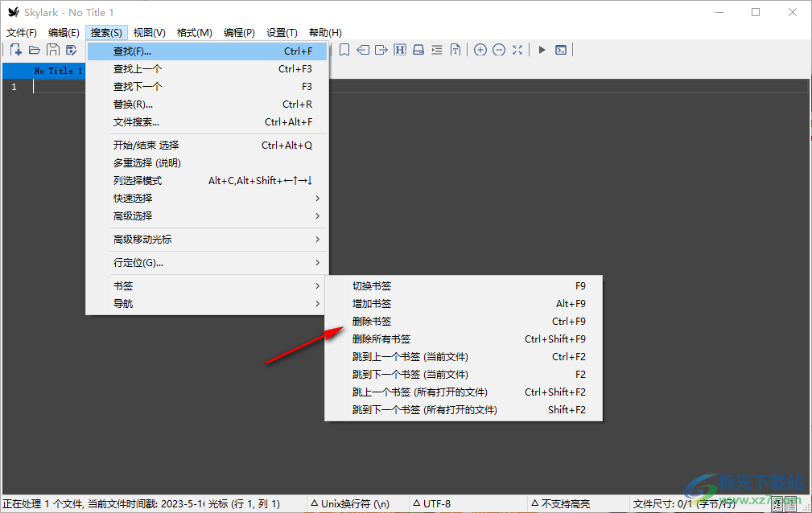Click 开始/结束 选择 menu entry

point(207,145)
